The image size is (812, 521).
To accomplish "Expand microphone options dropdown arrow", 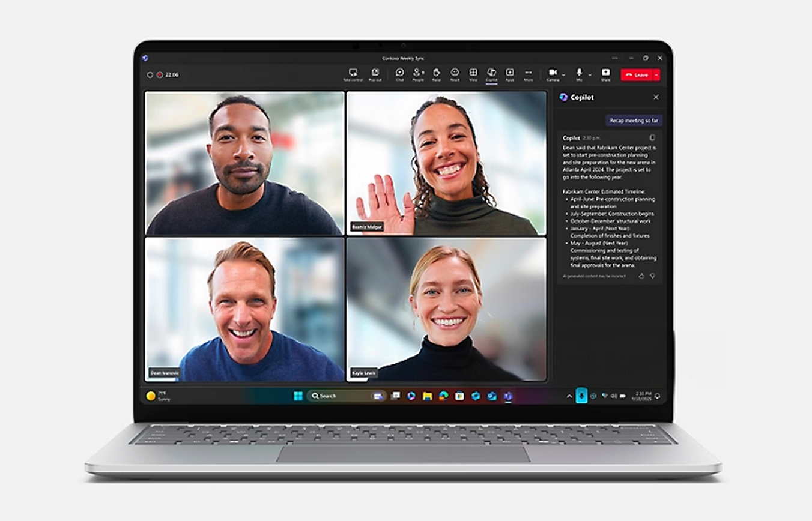I will (590, 75).
